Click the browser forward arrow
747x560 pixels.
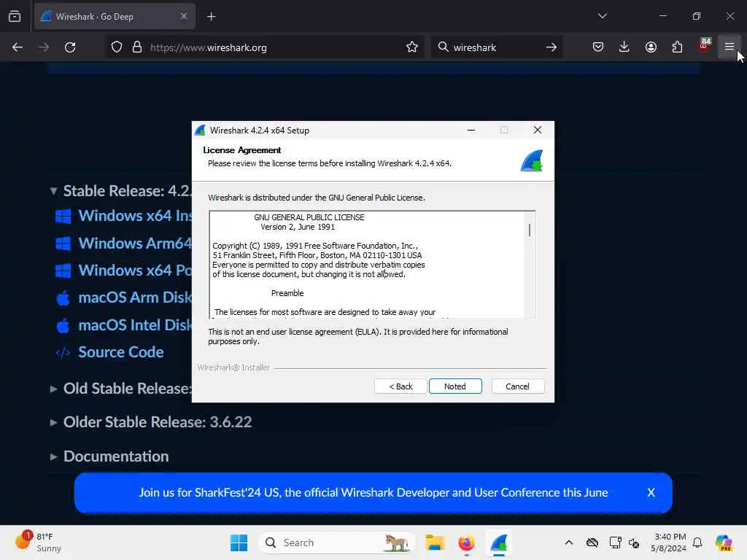pos(43,47)
